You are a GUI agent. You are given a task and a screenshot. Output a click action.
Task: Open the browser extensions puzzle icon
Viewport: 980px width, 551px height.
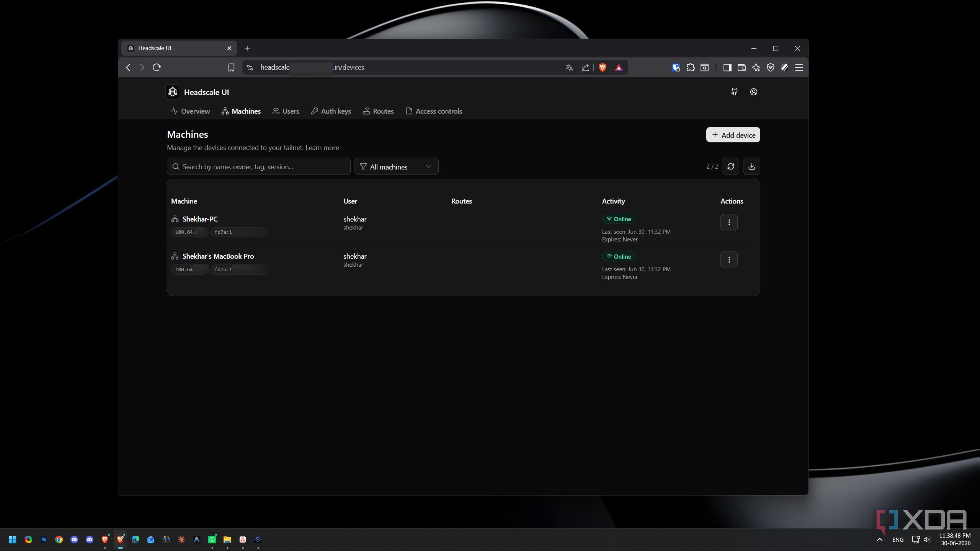click(x=690, y=68)
